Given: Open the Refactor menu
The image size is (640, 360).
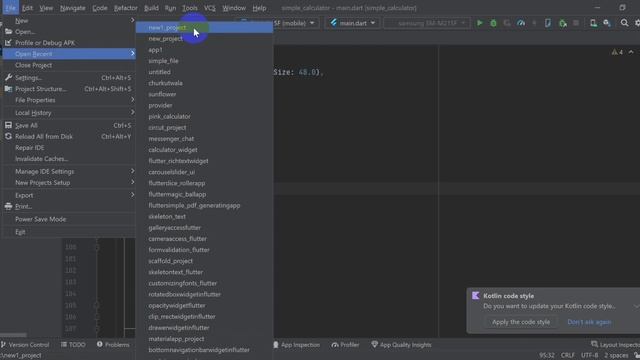Looking at the screenshot, I should [x=125, y=8].
